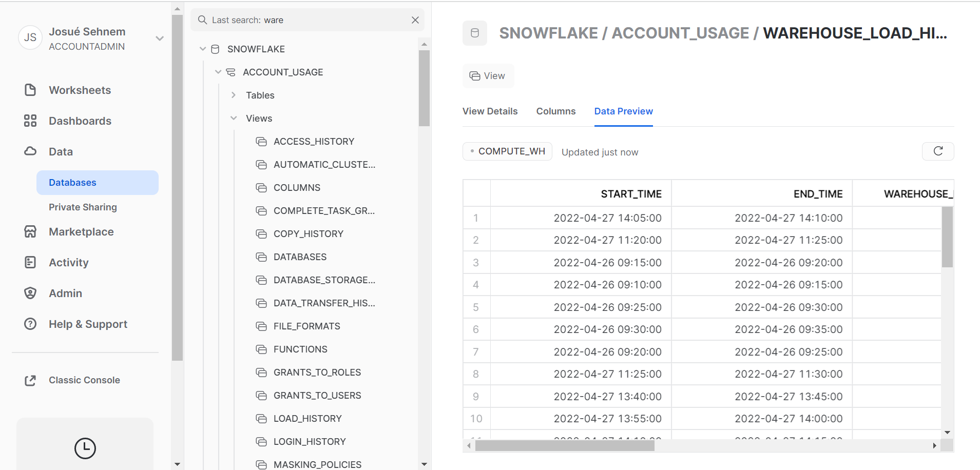Open the COMPUTE_WH warehouse selector

(x=507, y=151)
